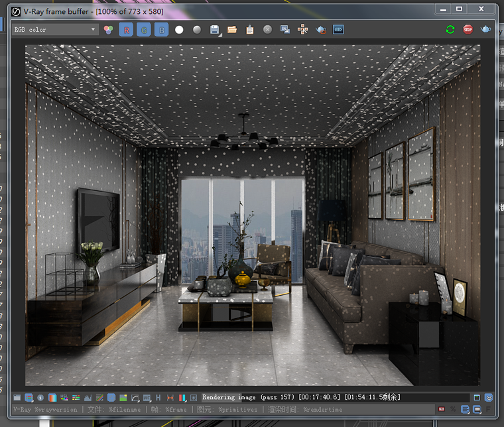504x427 pixels.
Task: Open the curves color correction tool
Action: pos(135,398)
